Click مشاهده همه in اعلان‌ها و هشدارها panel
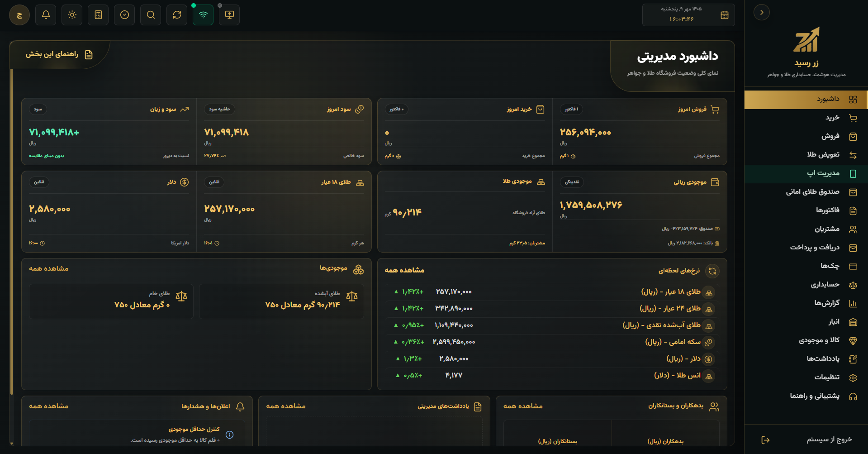 click(49, 406)
